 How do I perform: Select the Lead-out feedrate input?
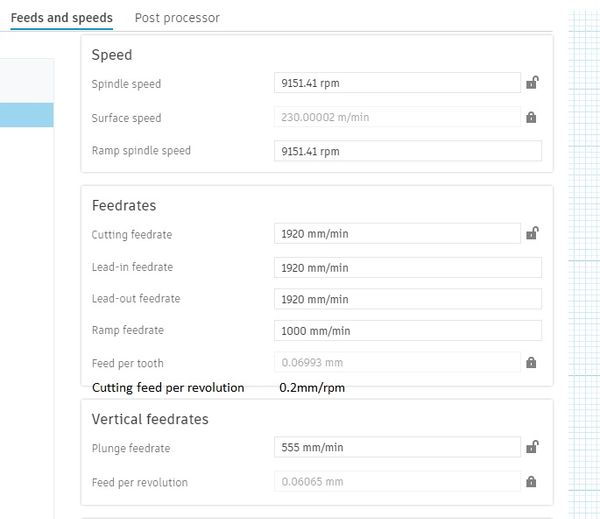point(408,299)
